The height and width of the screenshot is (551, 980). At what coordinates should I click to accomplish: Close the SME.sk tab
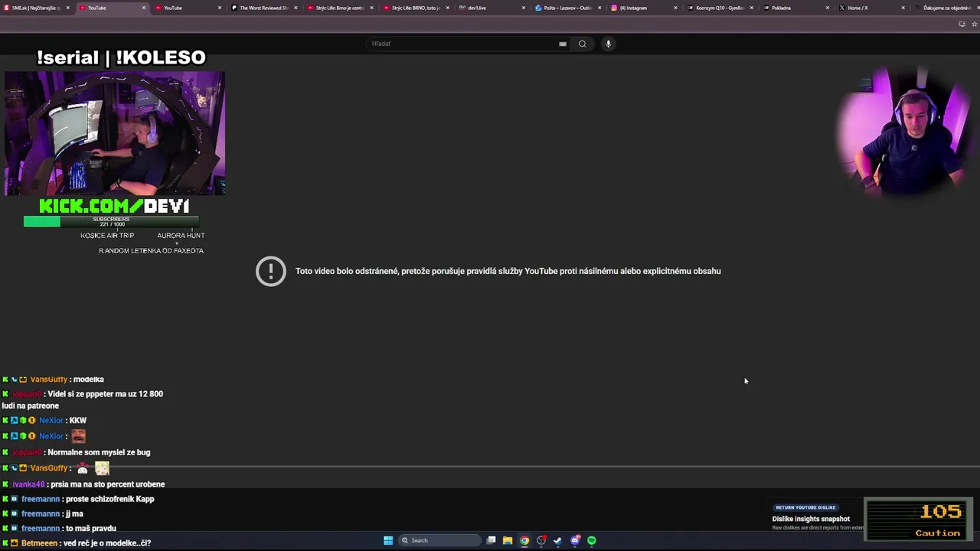tap(67, 8)
